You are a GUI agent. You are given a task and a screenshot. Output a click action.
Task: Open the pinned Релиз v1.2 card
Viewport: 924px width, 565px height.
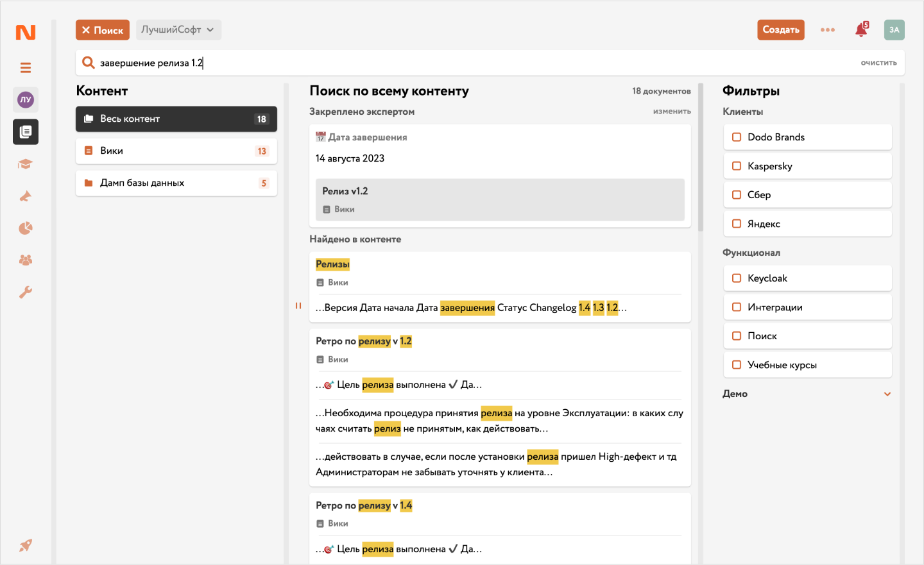coord(500,199)
